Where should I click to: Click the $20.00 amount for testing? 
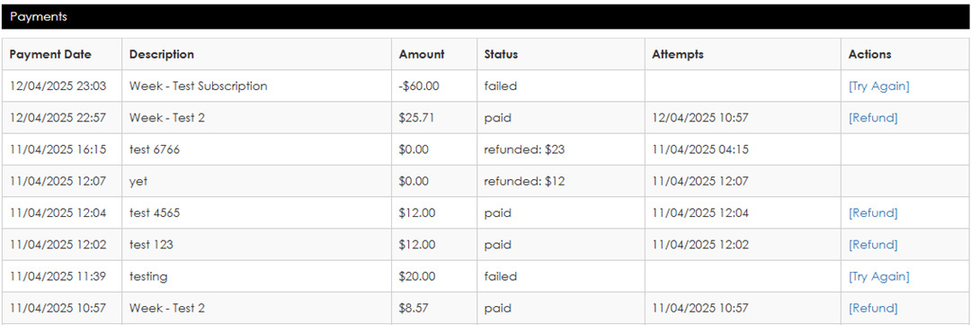tap(417, 276)
